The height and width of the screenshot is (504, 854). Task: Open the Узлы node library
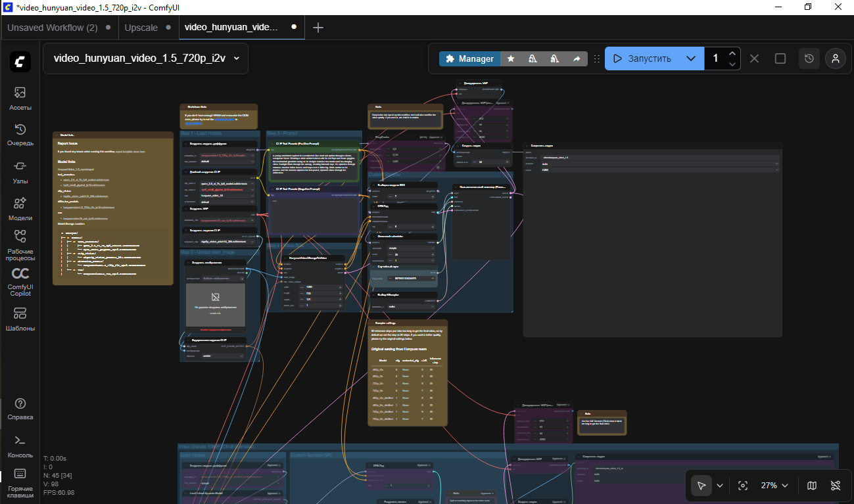coord(20,172)
